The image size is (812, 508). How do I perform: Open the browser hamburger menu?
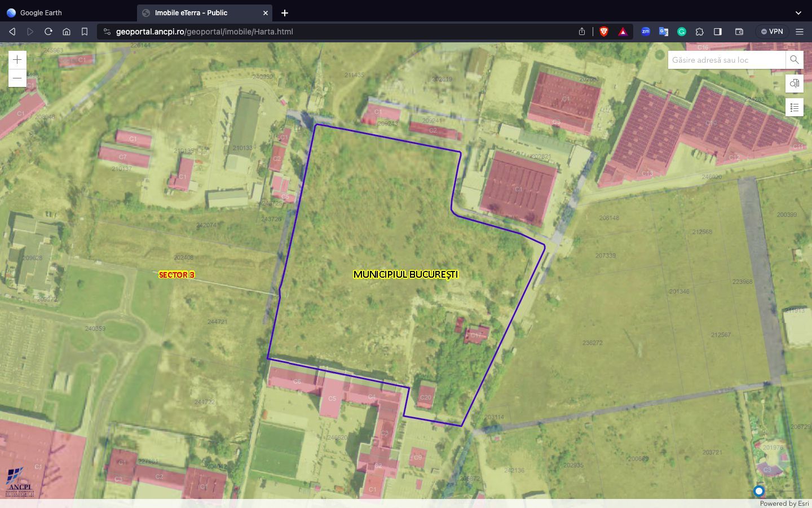click(x=799, y=32)
